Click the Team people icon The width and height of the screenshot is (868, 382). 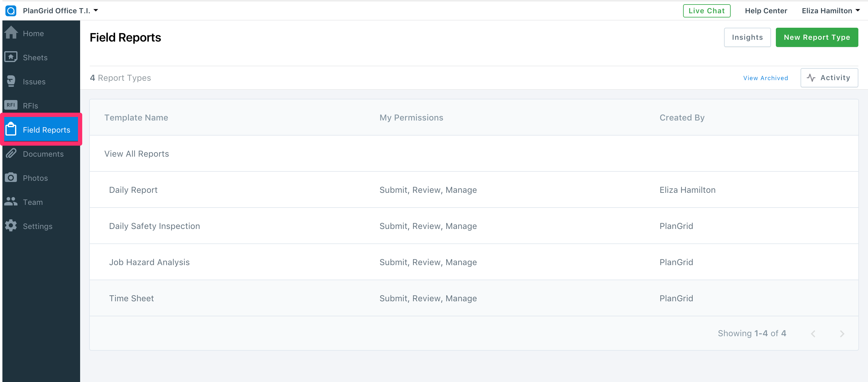coord(11,202)
